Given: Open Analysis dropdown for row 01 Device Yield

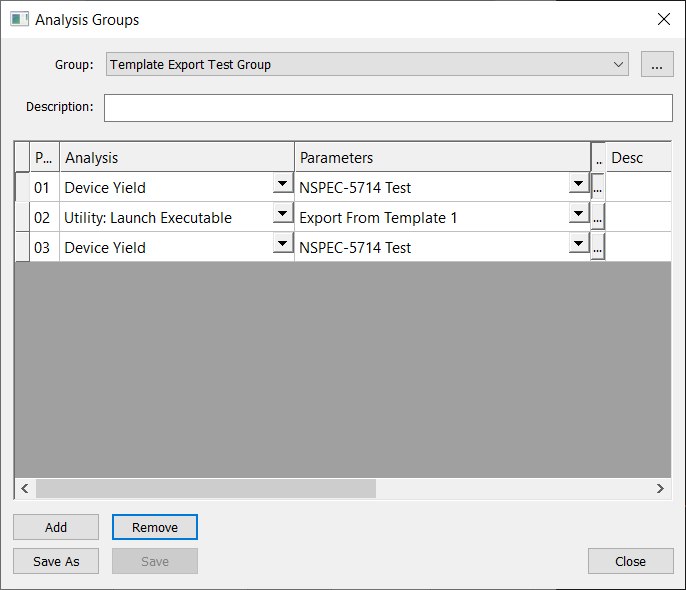Looking at the screenshot, I should [283, 186].
